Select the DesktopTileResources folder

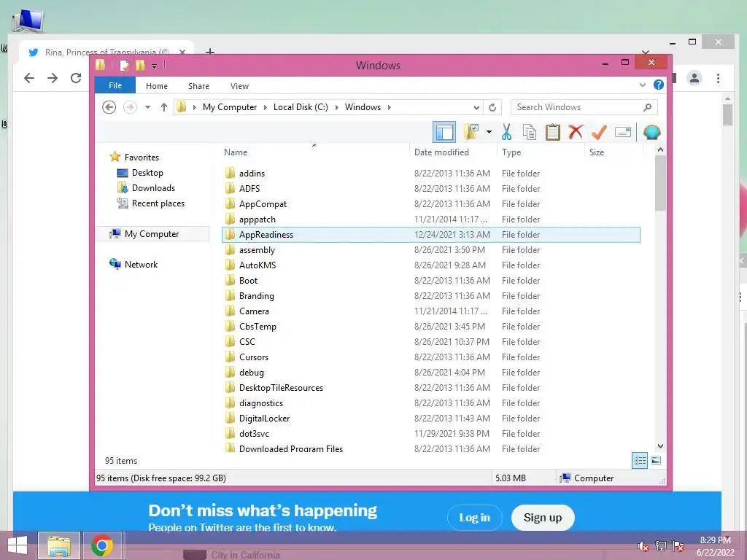point(430,388)
